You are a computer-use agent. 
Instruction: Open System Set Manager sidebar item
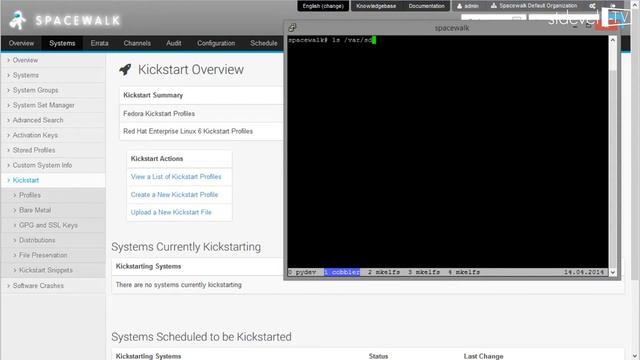tap(43, 105)
